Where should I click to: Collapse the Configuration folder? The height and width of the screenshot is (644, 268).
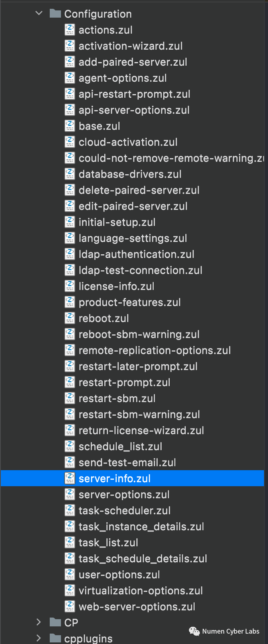coord(39,13)
